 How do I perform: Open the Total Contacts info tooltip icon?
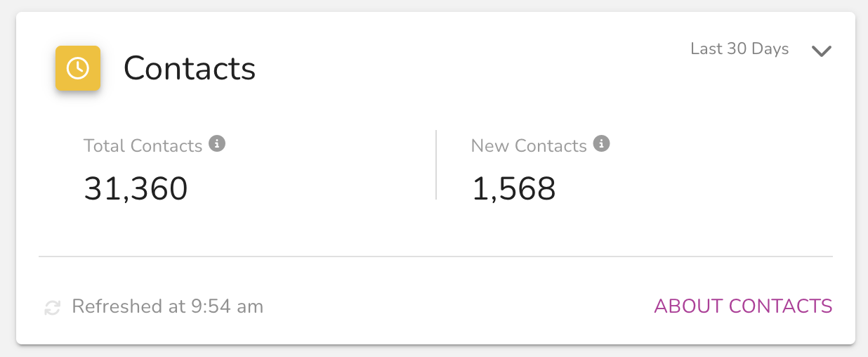point(217,144)
